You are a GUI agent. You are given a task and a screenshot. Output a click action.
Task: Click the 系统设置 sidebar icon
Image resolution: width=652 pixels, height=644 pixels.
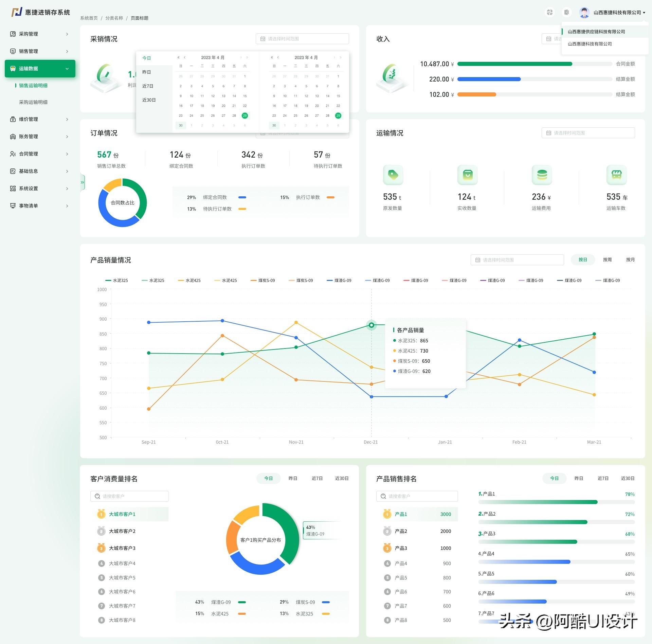pos(13,189)
